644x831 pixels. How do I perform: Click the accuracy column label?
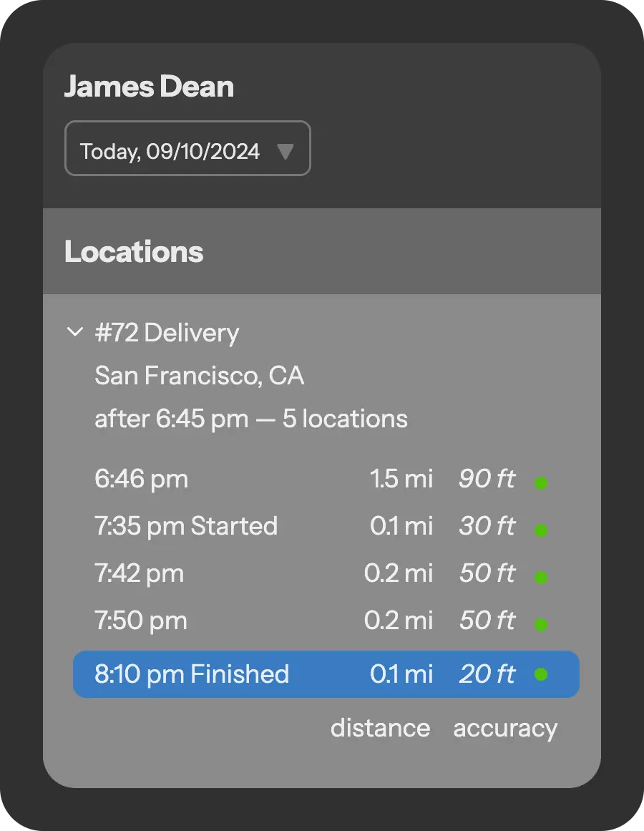coord(505,729)
